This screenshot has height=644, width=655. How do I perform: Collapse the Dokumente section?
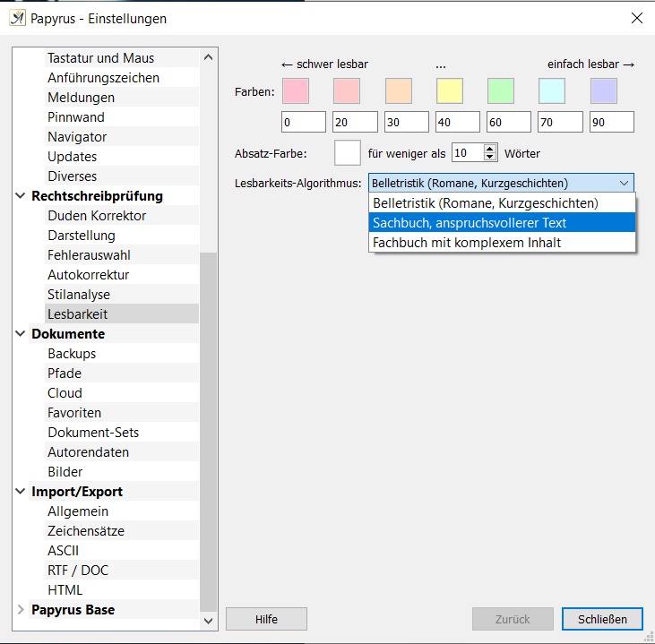click(20, 334)
